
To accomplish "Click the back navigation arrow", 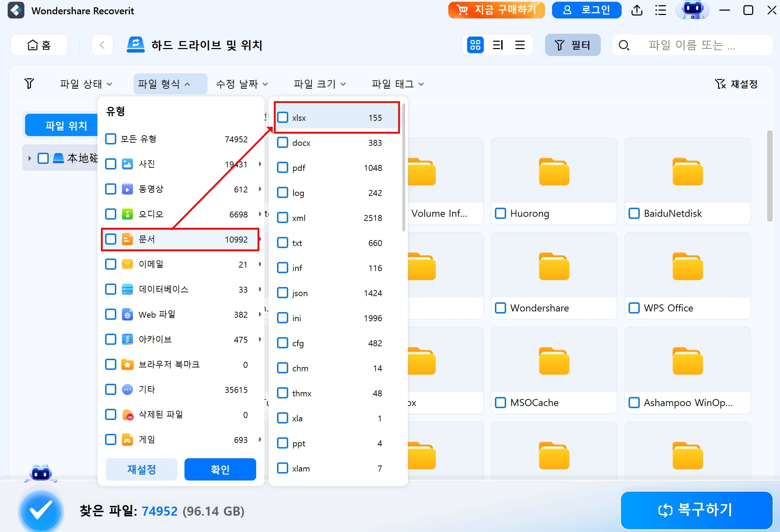I will point(102,45).
